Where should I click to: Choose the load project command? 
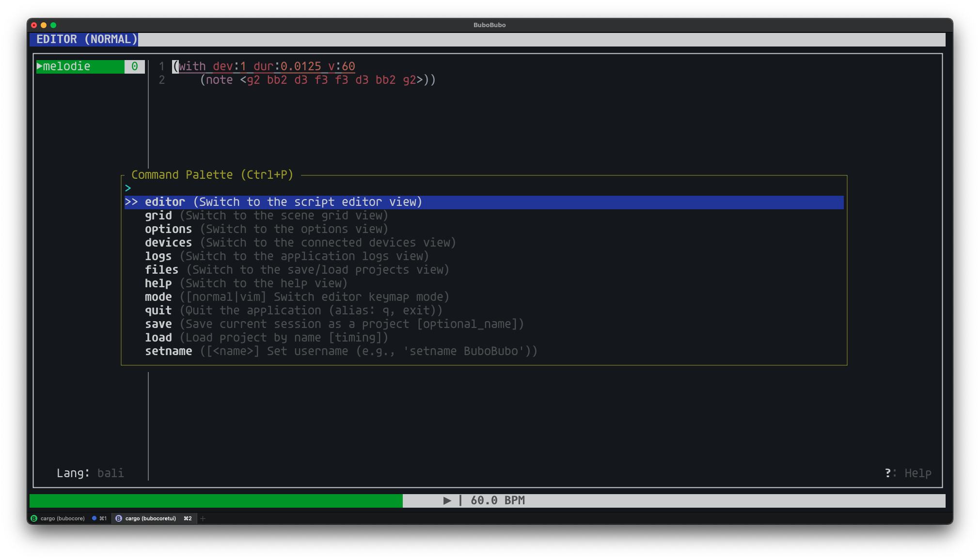[x=158, y=338]
